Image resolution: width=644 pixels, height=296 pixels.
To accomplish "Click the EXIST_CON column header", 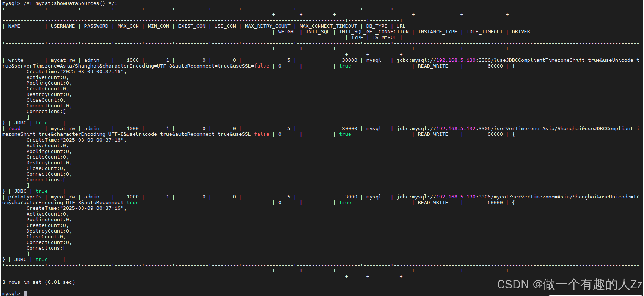I will pyautogui.click(x=192, y=26).
